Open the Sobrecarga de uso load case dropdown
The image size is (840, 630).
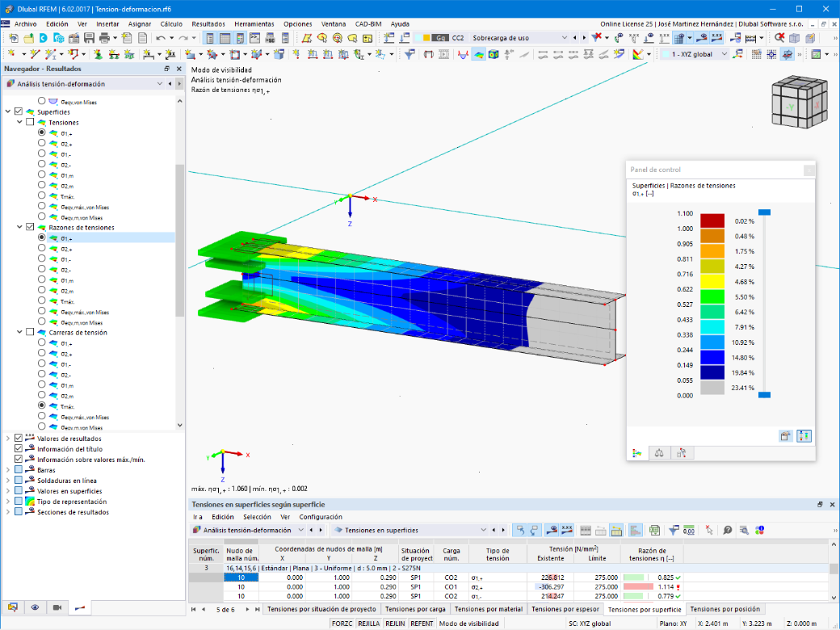564,38
